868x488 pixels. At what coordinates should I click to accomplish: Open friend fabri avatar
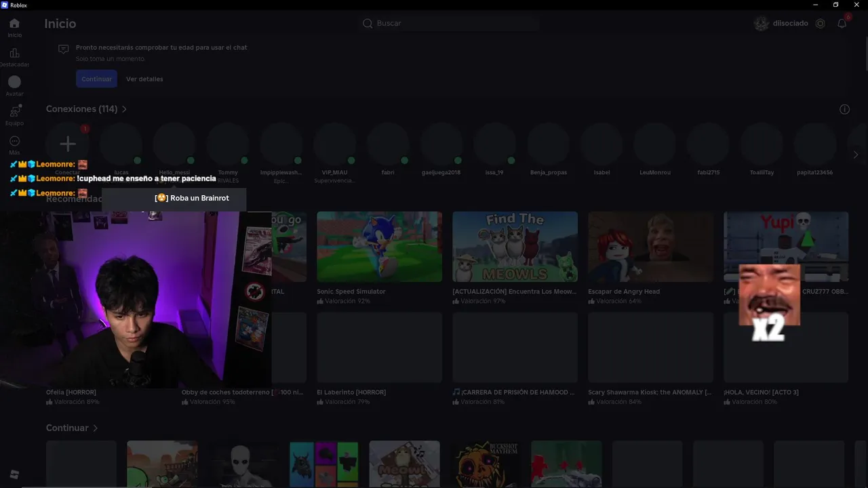[x=388, y=144]
